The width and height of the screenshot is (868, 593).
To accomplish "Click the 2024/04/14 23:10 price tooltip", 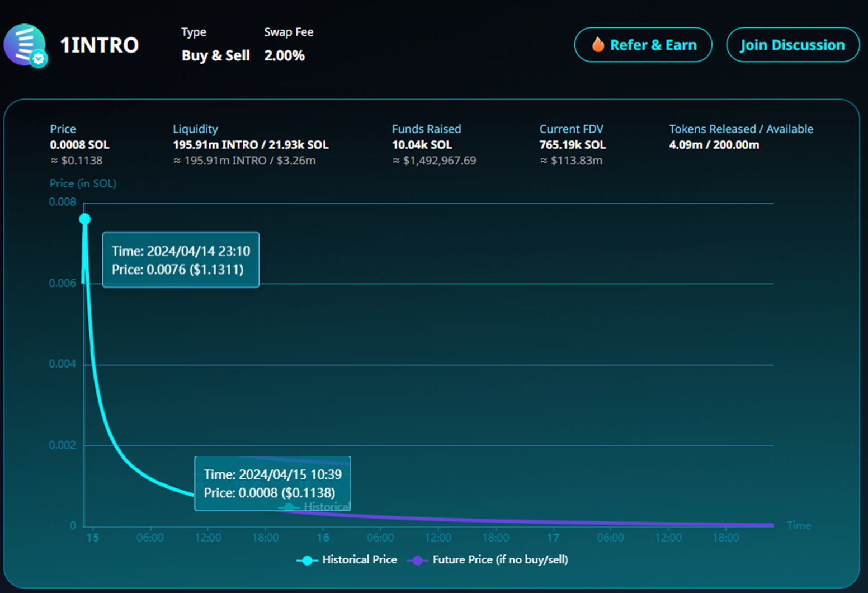I will coord(181,260).
